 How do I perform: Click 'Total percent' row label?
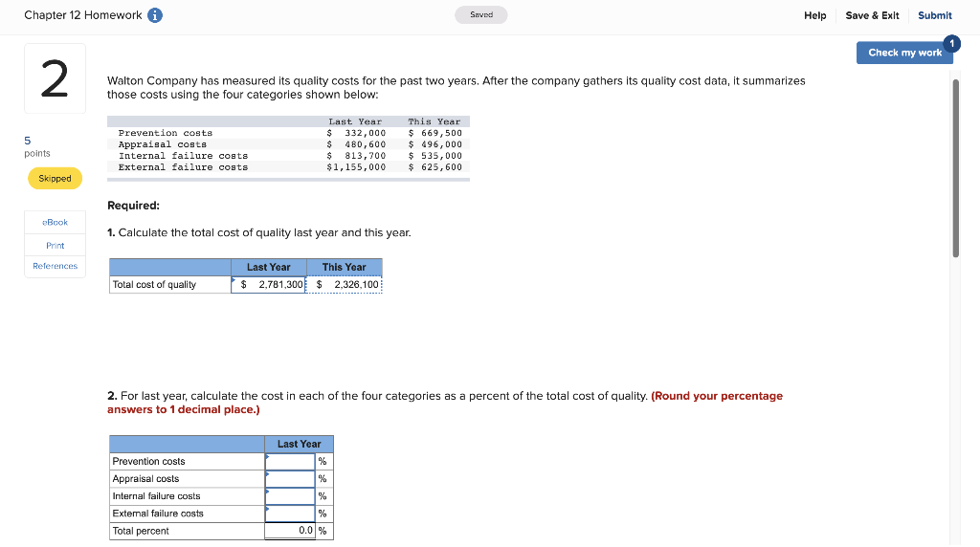pos(141,531)
